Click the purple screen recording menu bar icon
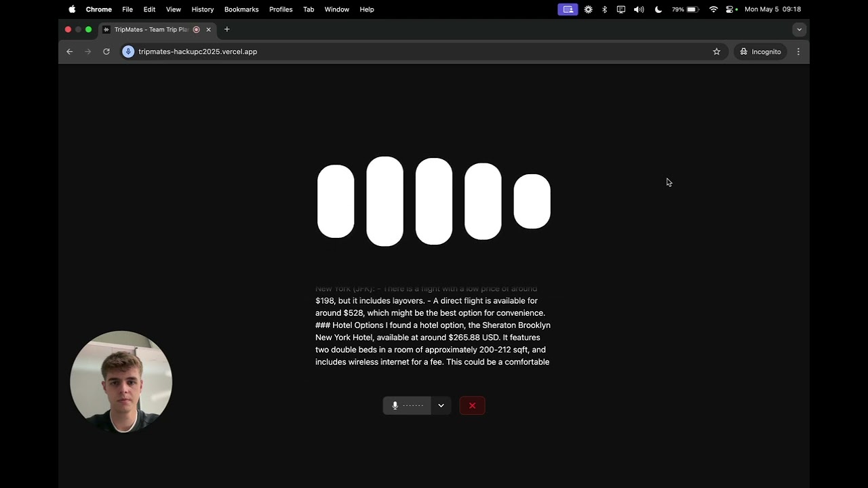The width and height of the screenshot is (868, 488). (x=568, y=9)
